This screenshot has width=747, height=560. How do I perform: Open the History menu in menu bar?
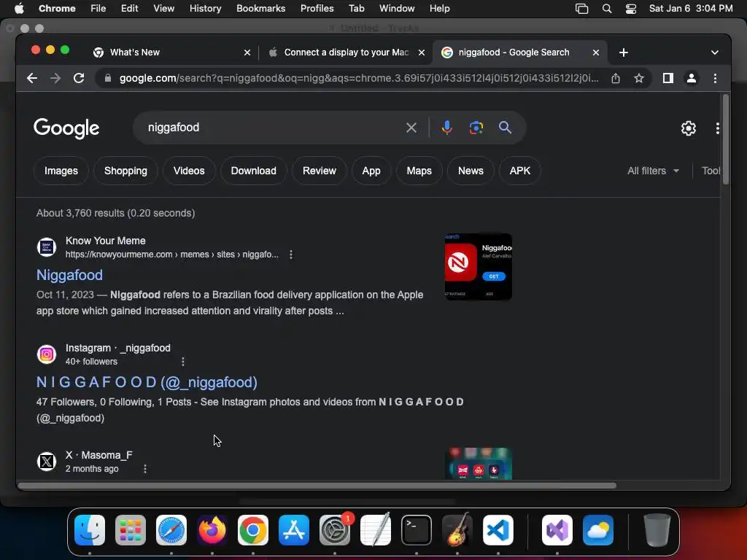pyautogui.click(x=205, y=9)
